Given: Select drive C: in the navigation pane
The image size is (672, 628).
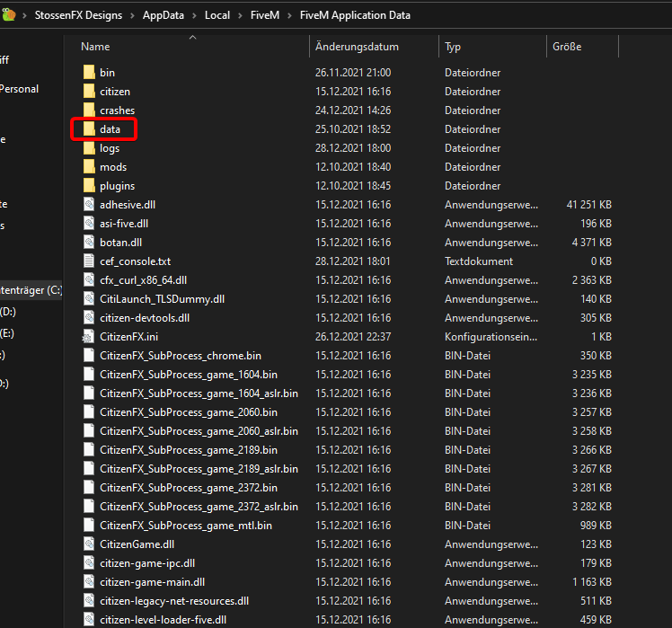Looking at the screenshot, I should click(31, 291).
